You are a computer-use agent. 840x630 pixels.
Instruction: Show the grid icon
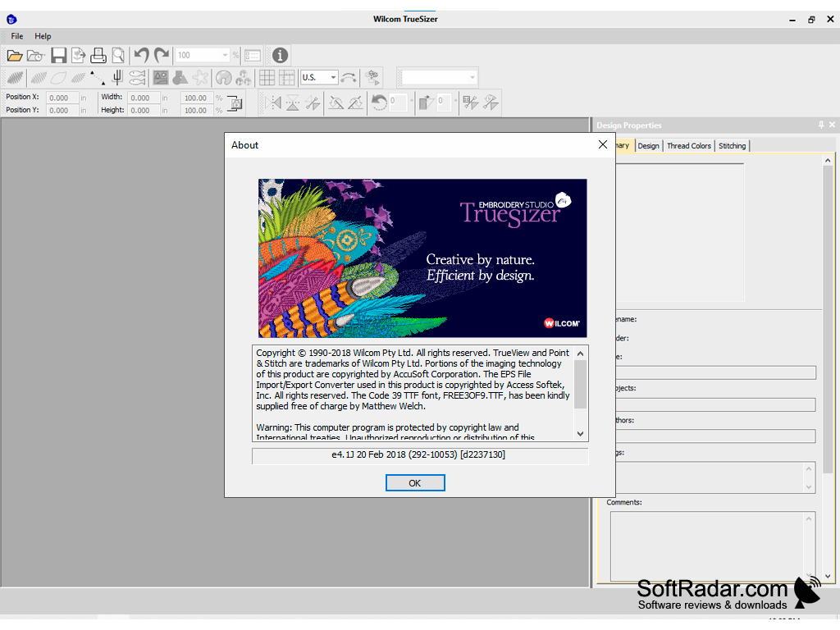click(x=267, y=78)
